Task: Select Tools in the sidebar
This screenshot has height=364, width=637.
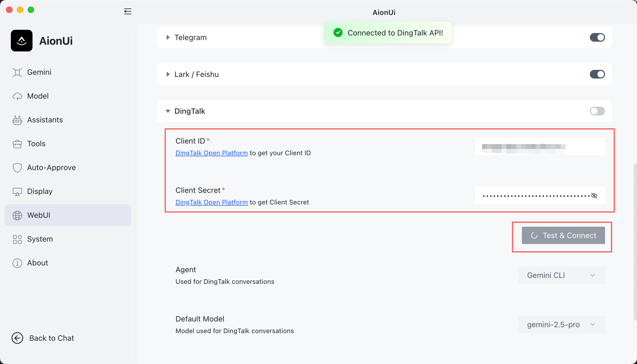Action: (x=68, y=144)
